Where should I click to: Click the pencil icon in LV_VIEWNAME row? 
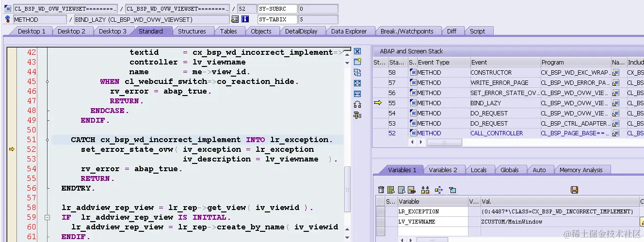642,222
